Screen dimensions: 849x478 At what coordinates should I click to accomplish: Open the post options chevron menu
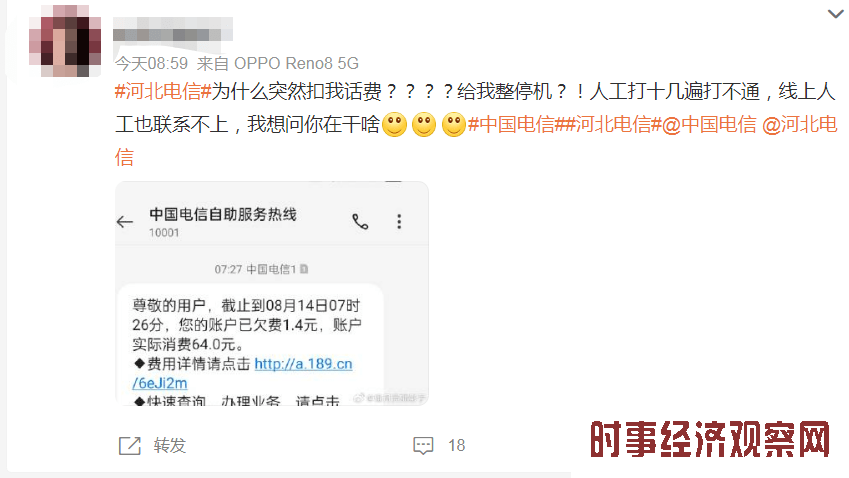[x=835, y=14]
